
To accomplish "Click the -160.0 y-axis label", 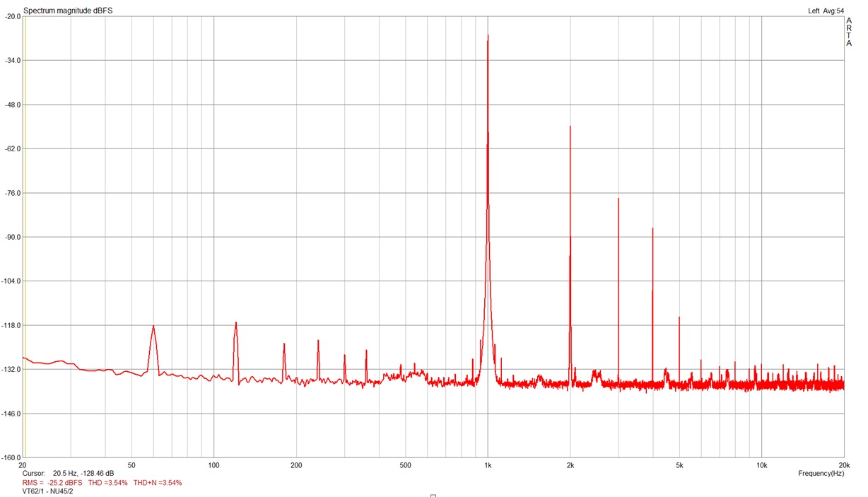I will 11,457.
